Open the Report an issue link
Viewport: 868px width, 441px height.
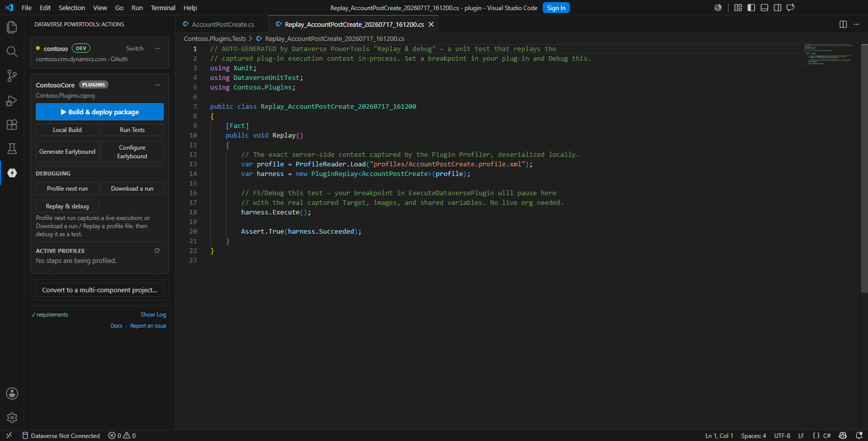click(x=148, y=326)
